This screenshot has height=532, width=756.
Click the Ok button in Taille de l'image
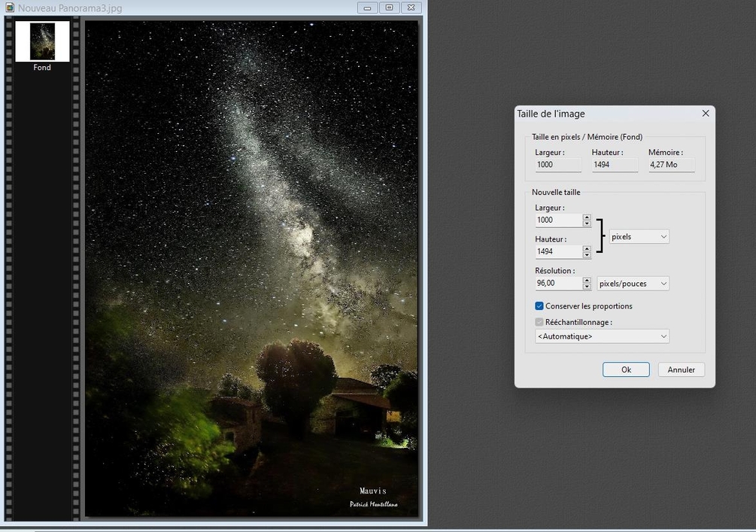point(626,369)
